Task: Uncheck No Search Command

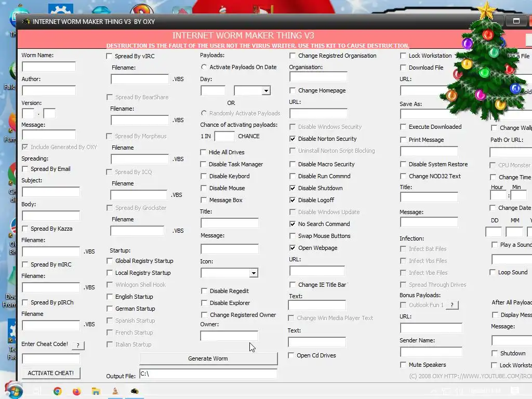Action: 292,224
